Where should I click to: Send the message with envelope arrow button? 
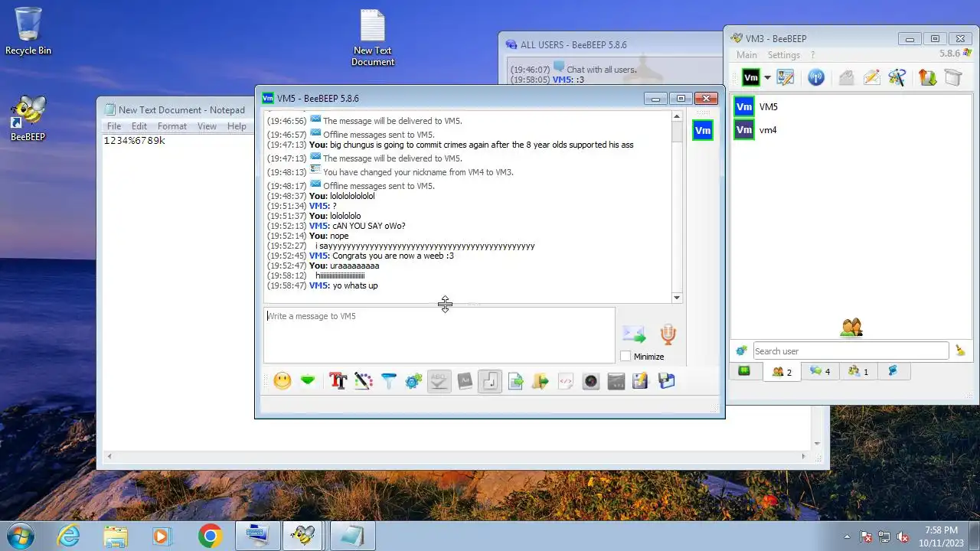point(634,334)
